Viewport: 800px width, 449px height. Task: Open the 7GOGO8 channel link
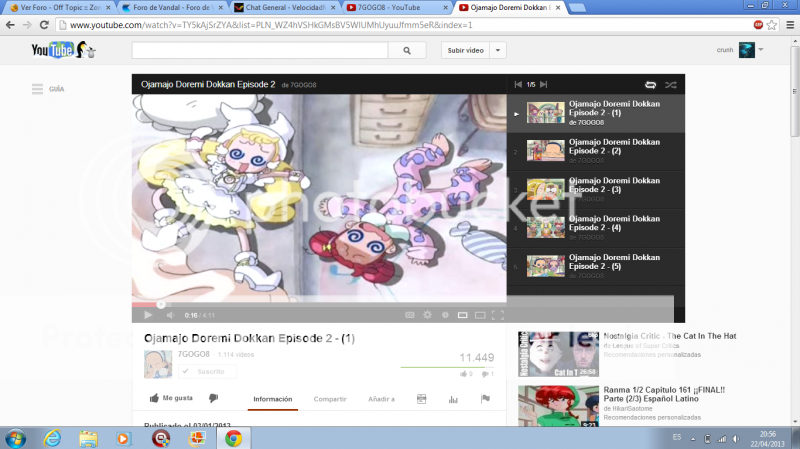click(x=193, y=354)
